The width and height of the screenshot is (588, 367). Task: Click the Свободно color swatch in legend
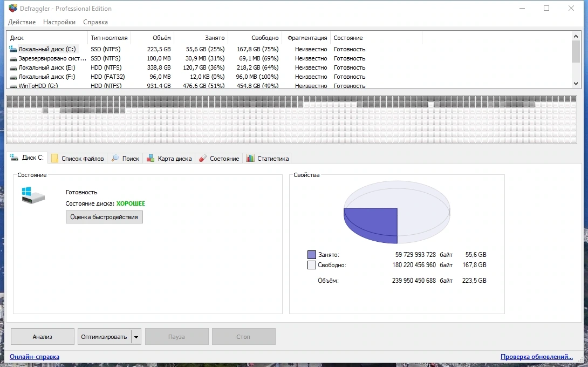[x=312, y=265]
